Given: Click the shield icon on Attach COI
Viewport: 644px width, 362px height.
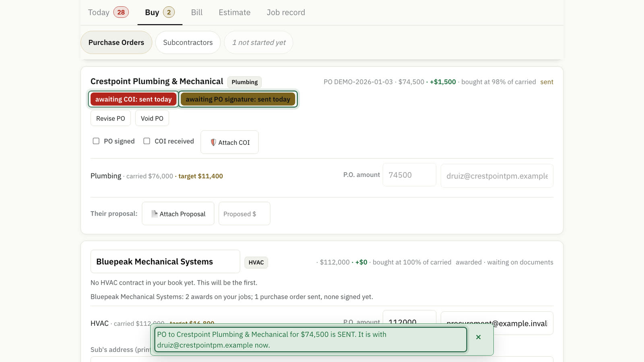Looking at the screenshot, I should pyautogui.click(x=213, y=142).
